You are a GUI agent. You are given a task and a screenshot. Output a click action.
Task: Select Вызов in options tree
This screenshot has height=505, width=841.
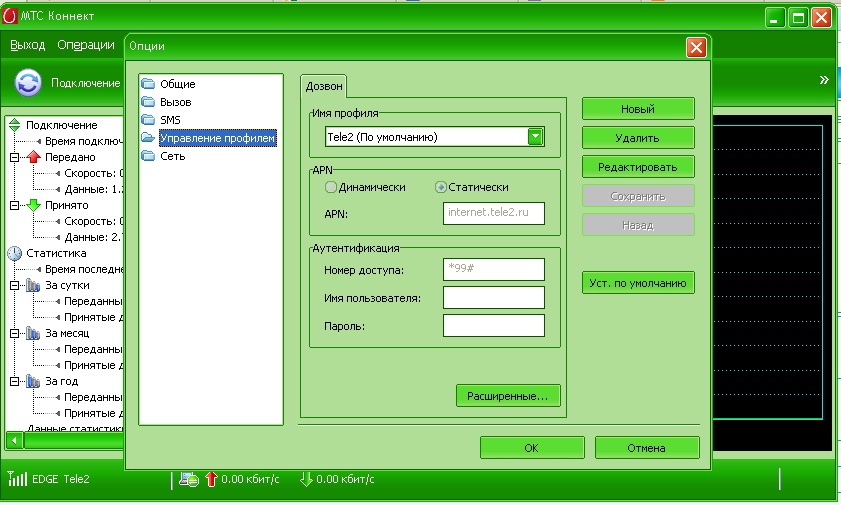coord(175,102)
